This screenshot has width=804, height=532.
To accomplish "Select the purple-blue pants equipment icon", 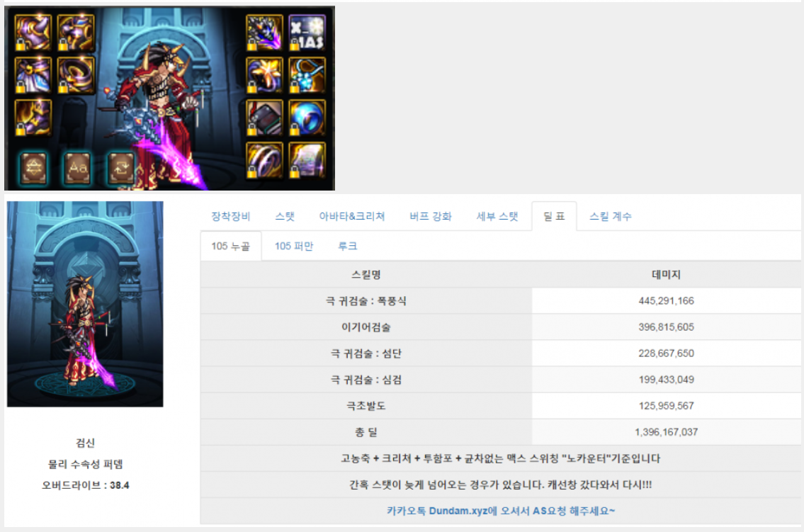I will pos(33,75).
